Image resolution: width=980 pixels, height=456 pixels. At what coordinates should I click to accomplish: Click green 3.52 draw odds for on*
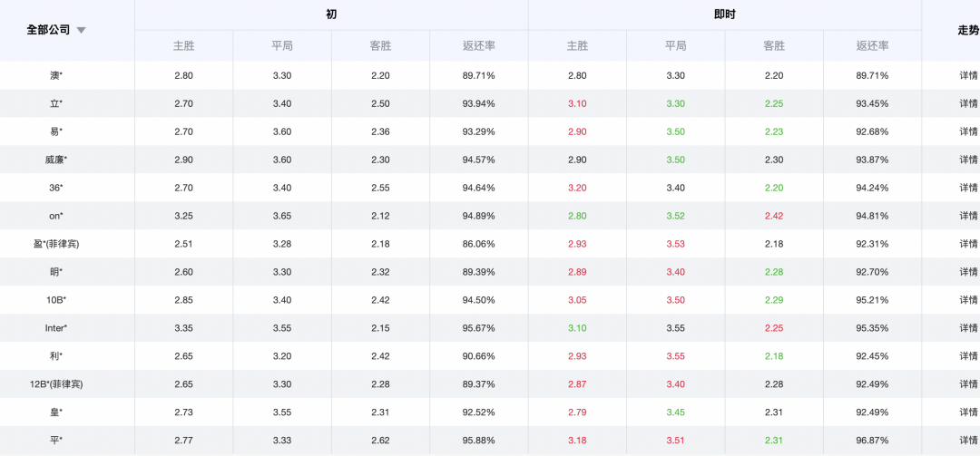click(x=676, y=216)
